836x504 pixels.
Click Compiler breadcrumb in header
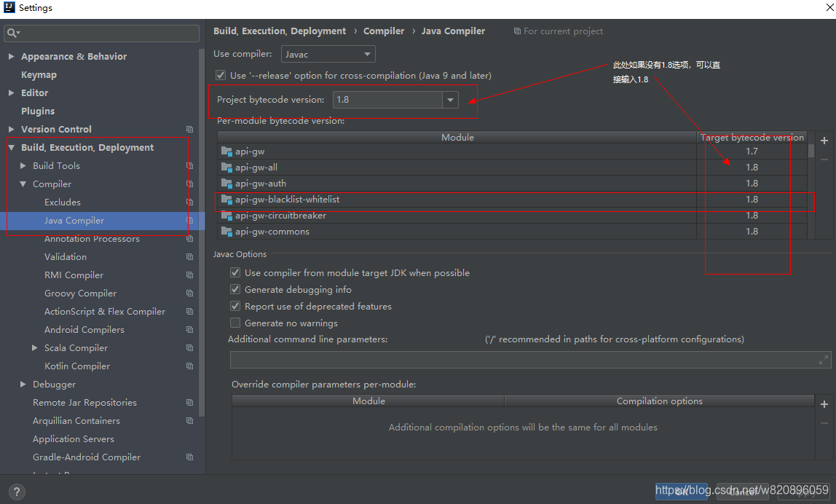coord(384,31)
